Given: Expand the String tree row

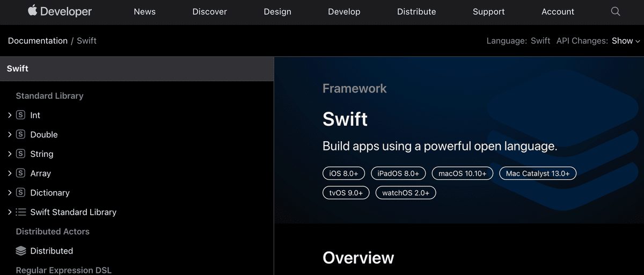Looking at the screenshot, I should [x=10, y=154].
